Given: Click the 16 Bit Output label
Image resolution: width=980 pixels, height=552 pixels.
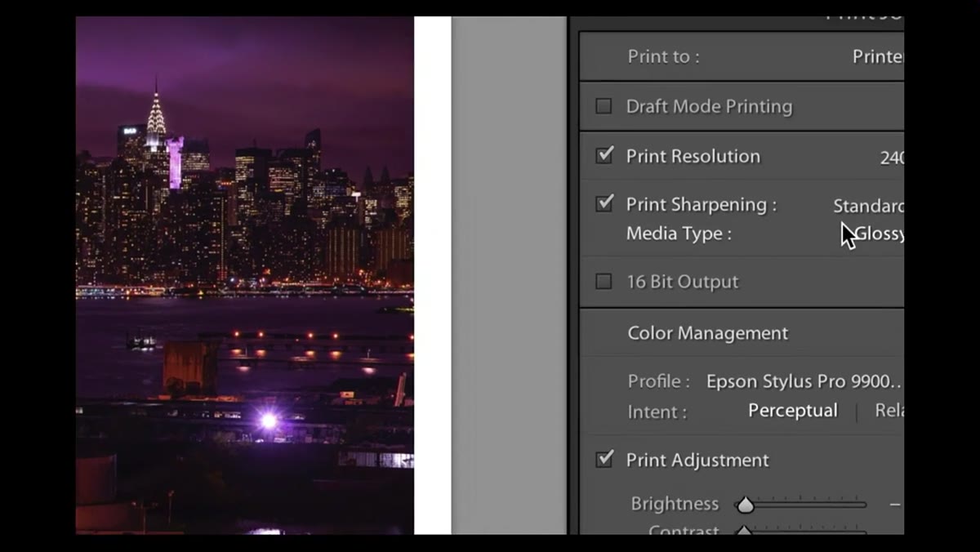Looking at the screenshot, I should click(682, 282).
